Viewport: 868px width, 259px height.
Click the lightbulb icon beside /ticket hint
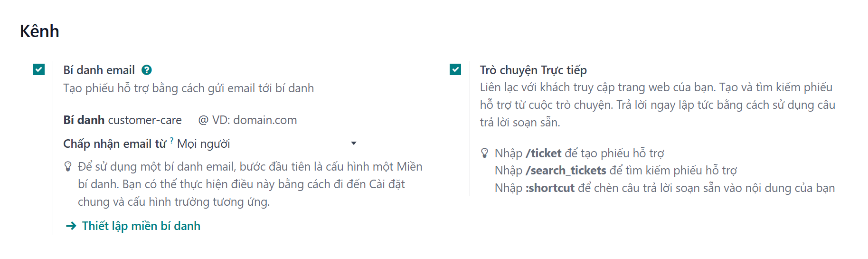pyautogui.click(x=484, y=153)
